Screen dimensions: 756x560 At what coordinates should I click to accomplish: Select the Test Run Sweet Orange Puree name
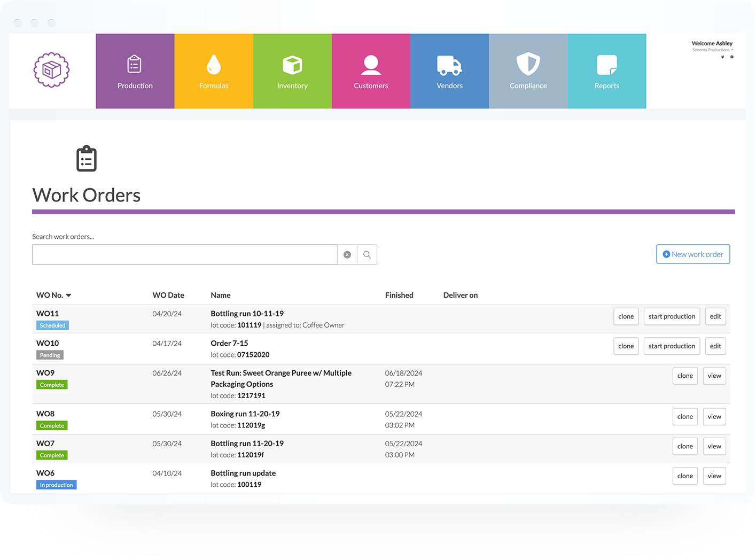click(x=281, y=378)
